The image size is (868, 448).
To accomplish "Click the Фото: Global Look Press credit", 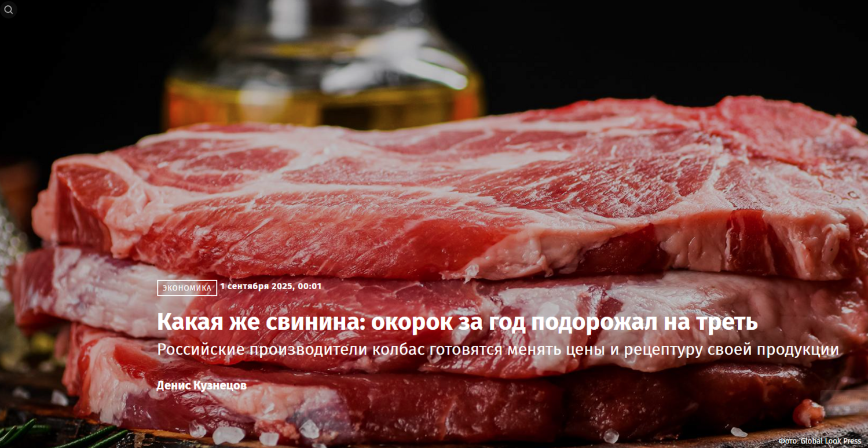I will (x=820, y=441).
